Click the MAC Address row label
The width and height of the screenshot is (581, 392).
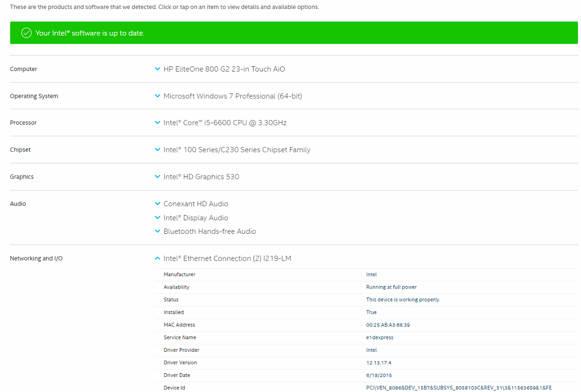[179, 325]
